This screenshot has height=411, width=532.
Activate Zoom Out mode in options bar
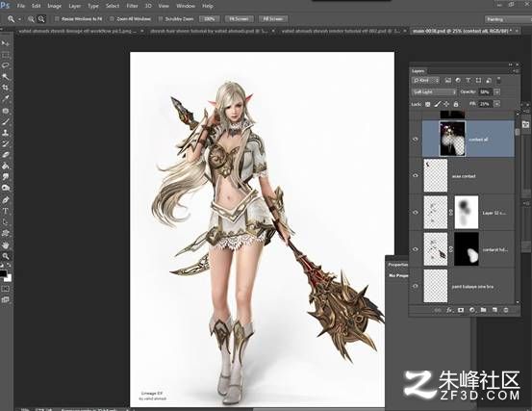pos(41,19)
